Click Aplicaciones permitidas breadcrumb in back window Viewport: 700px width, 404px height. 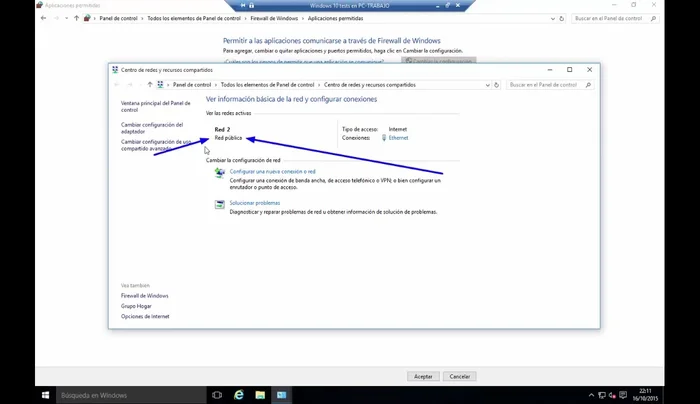(335, 18)
